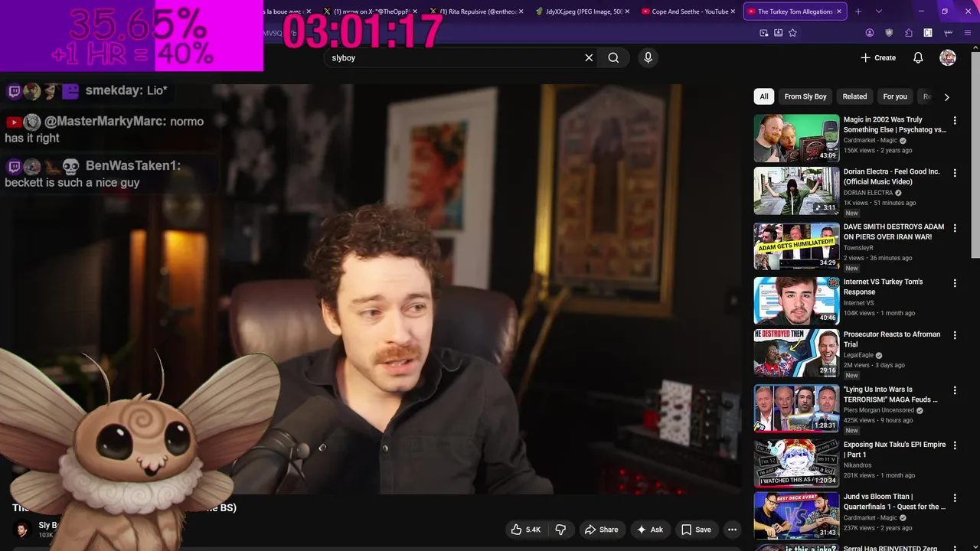The height and width of the screenshot is (551, 980).
Task: Expand the next filter chips arrow
Action: 946,97
